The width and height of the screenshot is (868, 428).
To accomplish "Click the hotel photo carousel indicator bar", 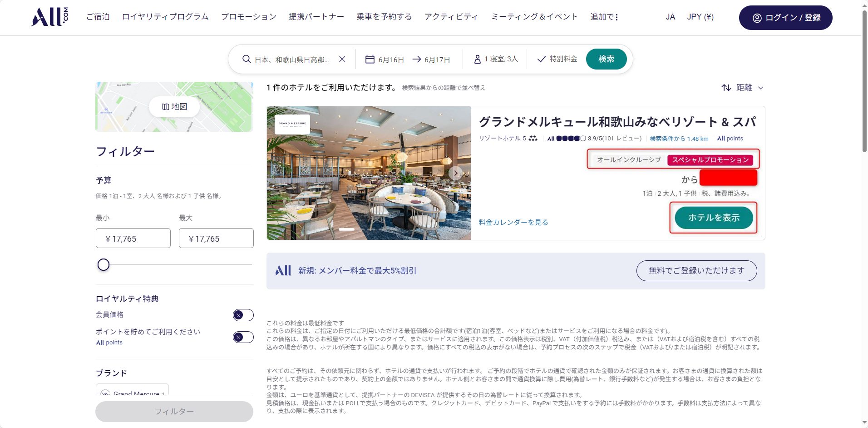I will (346, 229).
